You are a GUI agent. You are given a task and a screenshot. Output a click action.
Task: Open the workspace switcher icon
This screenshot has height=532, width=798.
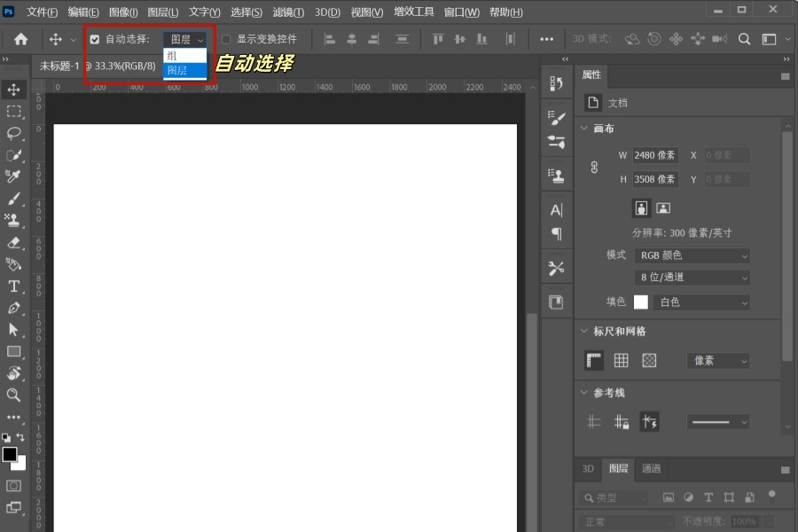point(769,39)
